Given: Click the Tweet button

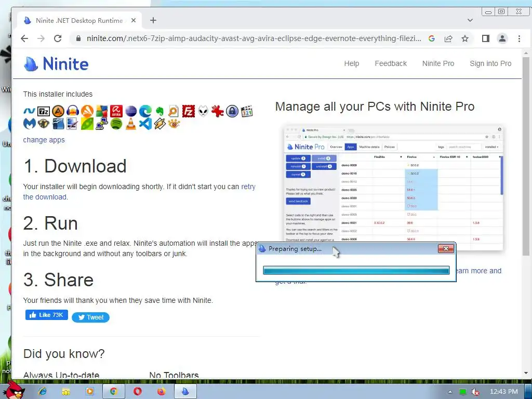Looking at the screenshot, I should [90, 317].
